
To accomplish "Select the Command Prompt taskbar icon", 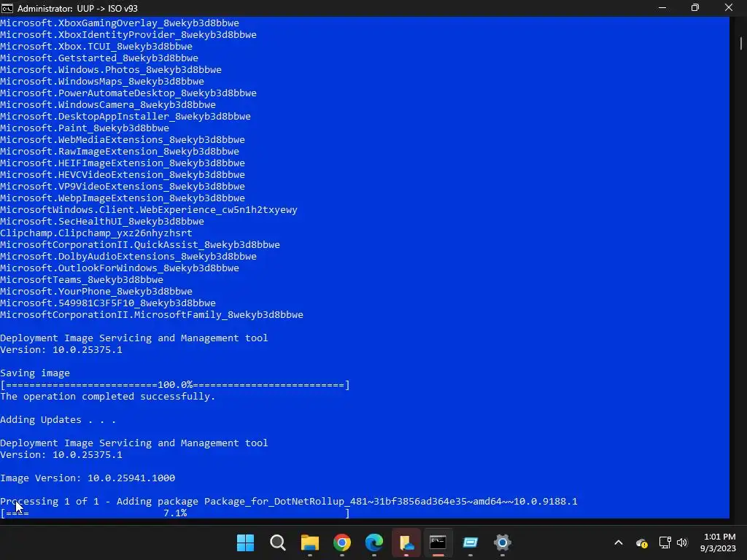I will coord(438,542).
